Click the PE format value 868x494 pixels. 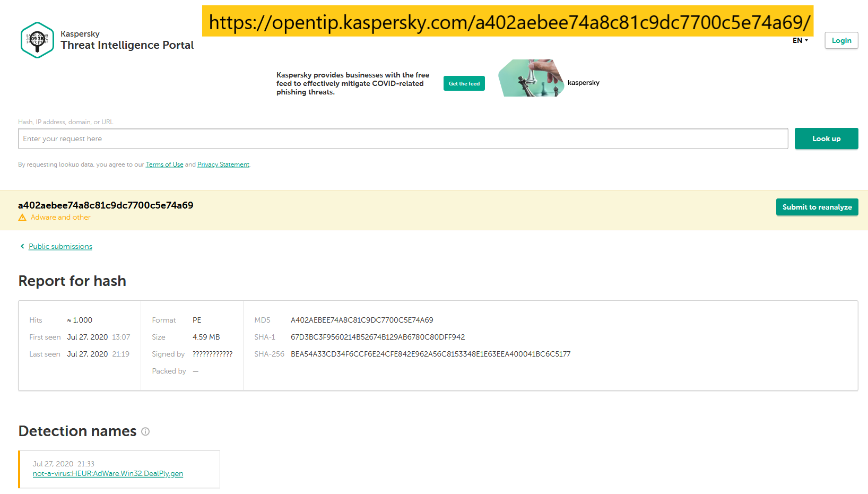click(197, 320)
